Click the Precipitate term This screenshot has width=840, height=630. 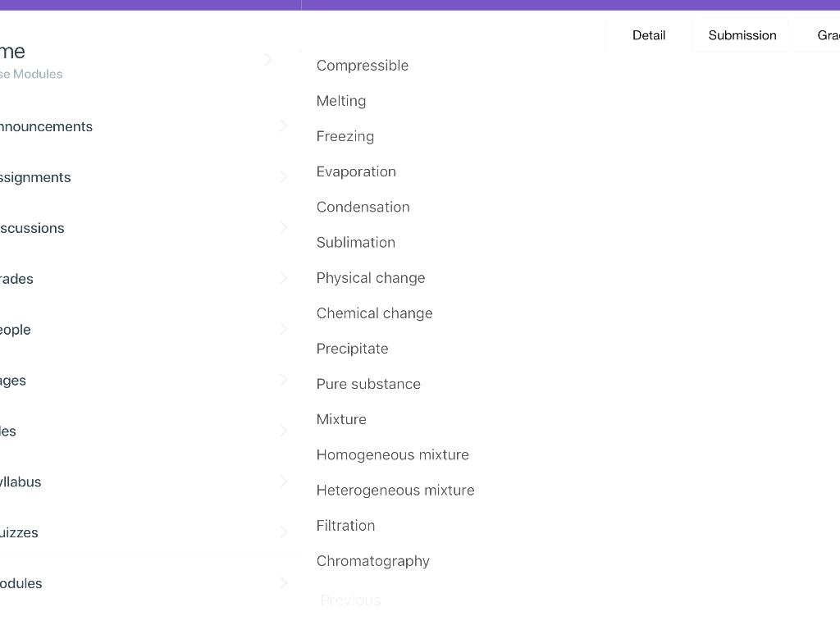tap(352, 349)
